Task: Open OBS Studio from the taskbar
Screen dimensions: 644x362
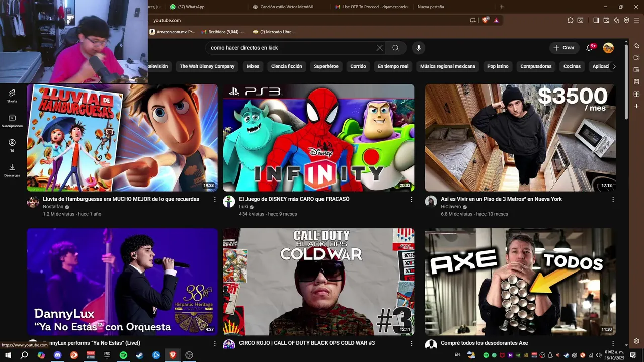Action: coord(189,355)
